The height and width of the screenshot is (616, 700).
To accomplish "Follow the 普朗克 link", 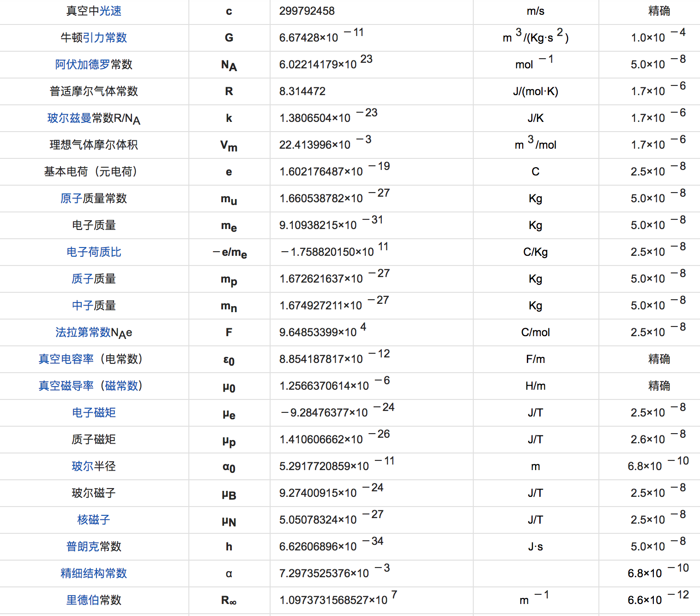I will [83, 547].
